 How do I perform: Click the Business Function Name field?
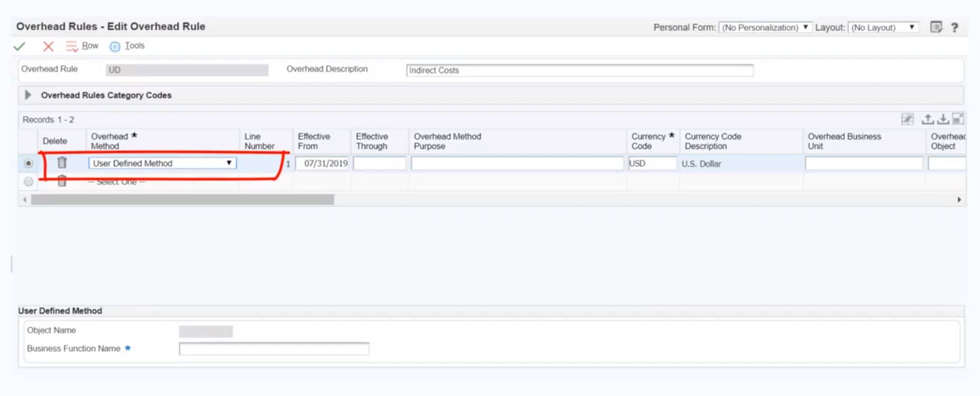pos(274,349)
